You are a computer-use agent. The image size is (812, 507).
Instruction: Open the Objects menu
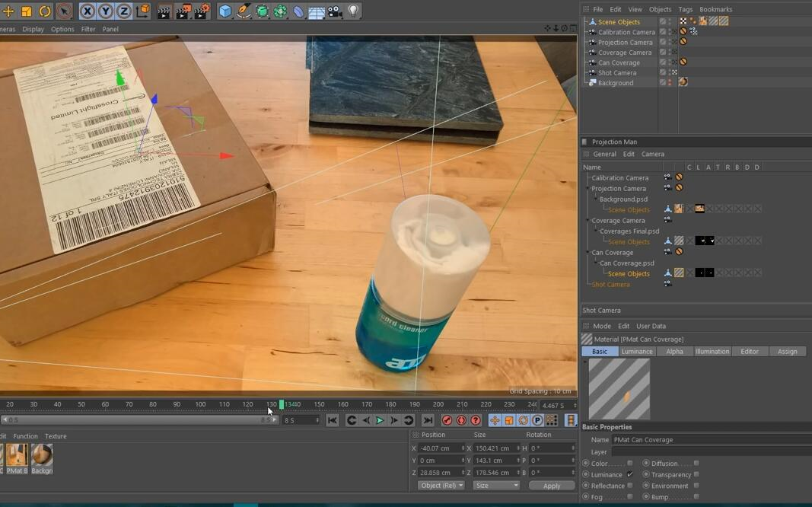(660, 8)
